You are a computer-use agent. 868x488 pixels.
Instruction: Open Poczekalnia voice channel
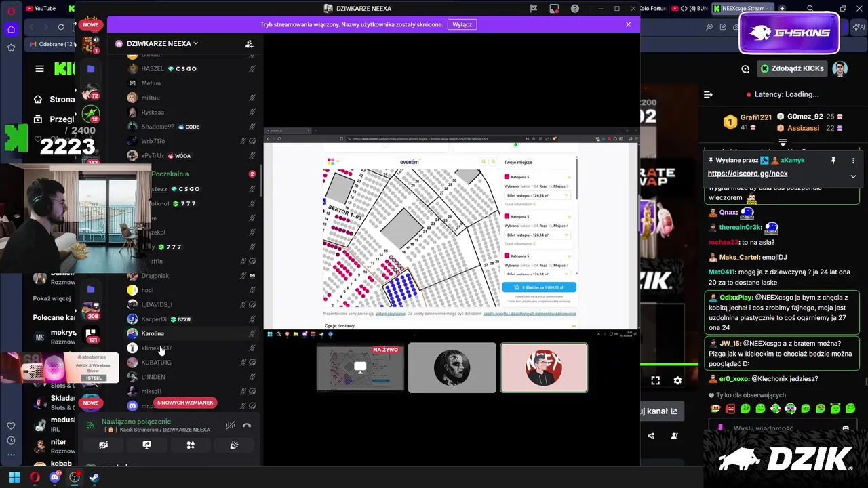click(x=170, y=174)
